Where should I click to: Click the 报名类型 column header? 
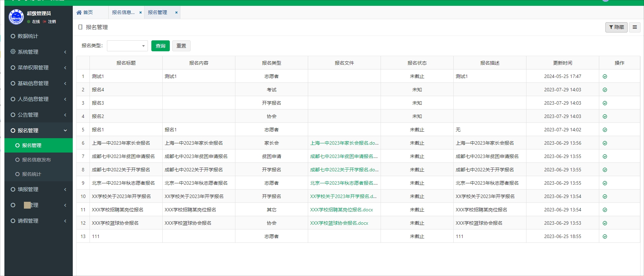pyautogui.click(x=272, y=63)
